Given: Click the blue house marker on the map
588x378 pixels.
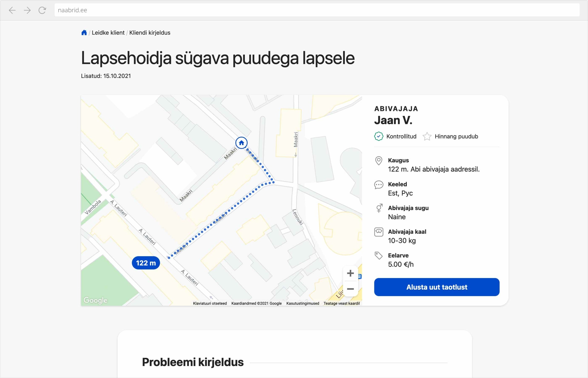Looking at the screenshot, I should [241, 143].
